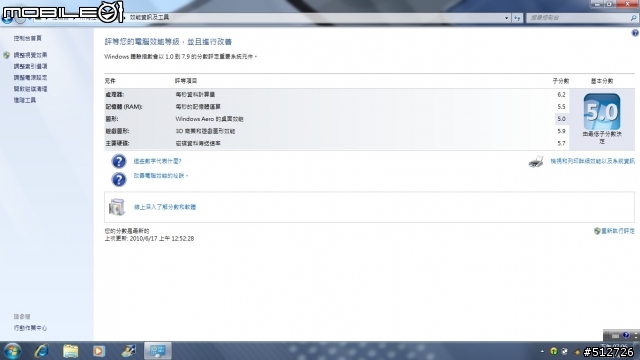Click the magnifier icon in the search box

[x=633, y=18]
